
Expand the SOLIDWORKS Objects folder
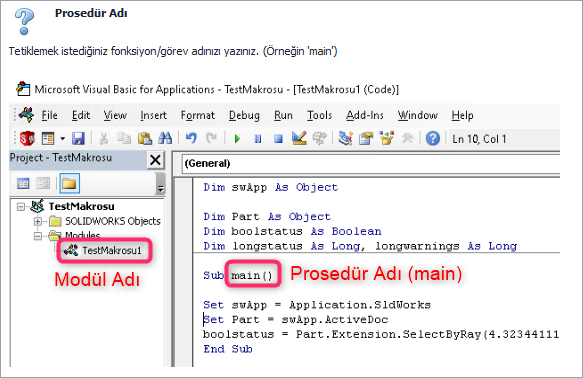[x=38, y=222]
